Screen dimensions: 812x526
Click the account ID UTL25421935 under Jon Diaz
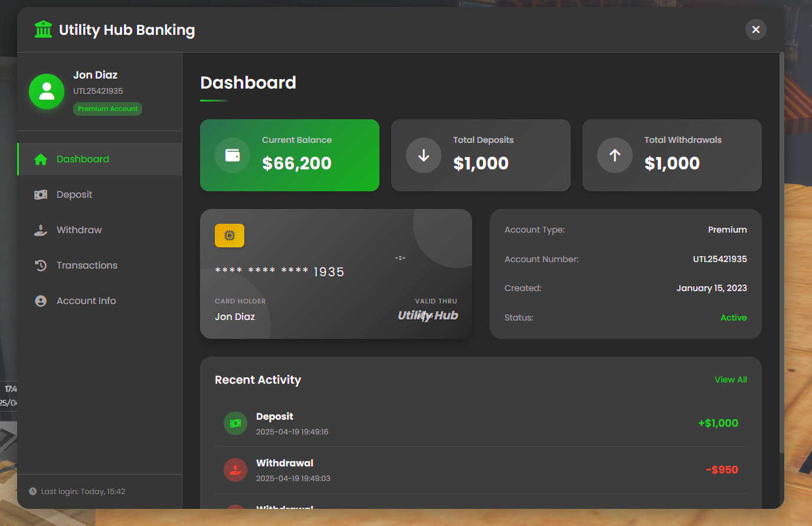click(98, 91)
